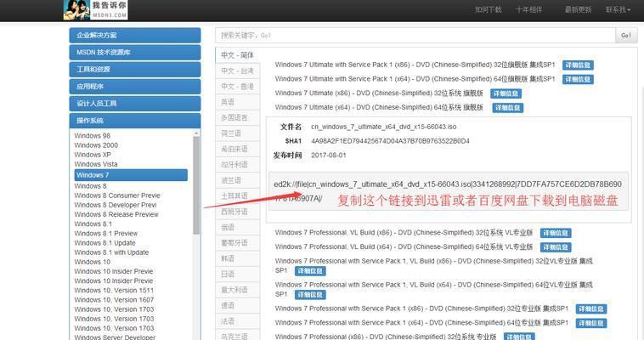Image resolution: width=644 pixels, height=340 pixels.
Task: Select the highlighted Windows 7 entry
Action: pos(131,175)
